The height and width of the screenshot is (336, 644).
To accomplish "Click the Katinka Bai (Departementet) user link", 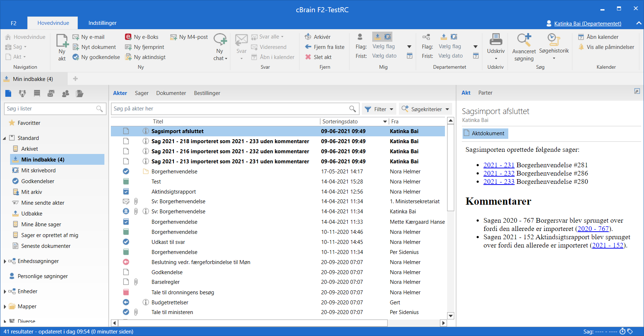I will coord(587,24).
